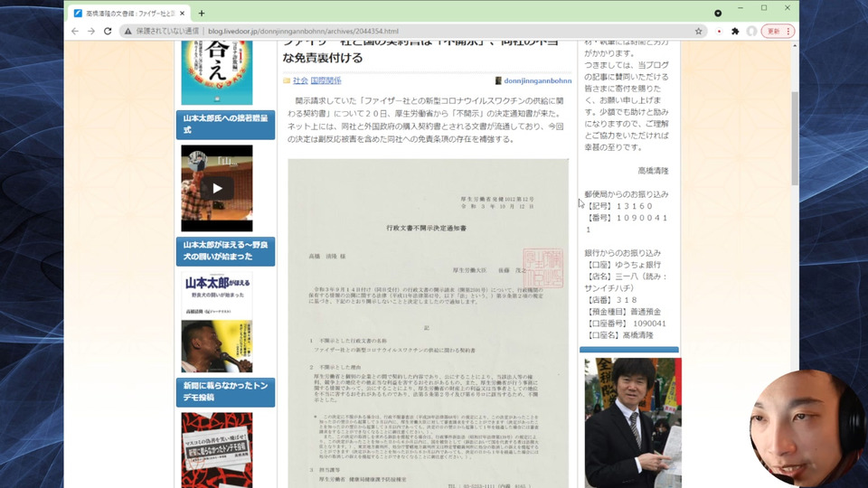Click the browser forward arrow
Image resolution: width=868 pixels, height=488 pixels.
91,32
